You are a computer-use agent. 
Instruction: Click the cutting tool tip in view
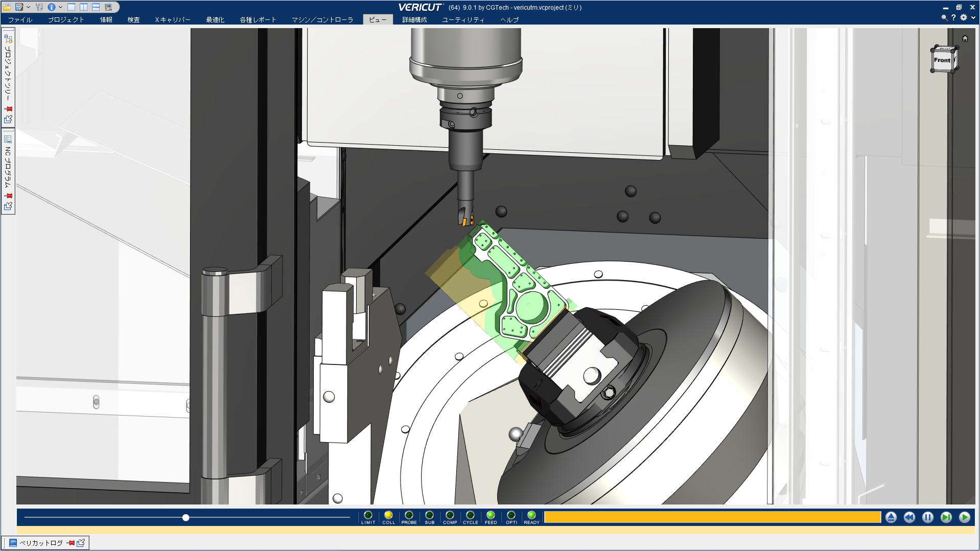pyautogui.click(x=466, y=218)
